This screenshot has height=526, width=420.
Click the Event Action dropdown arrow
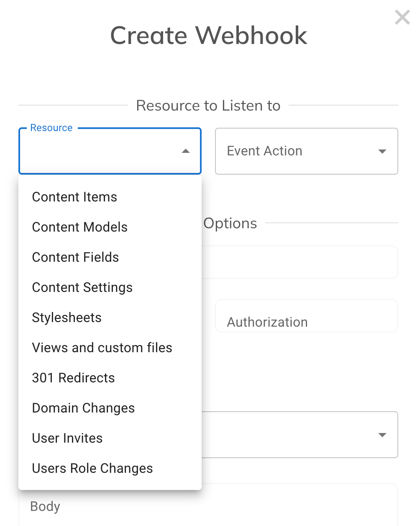(x=382, y=151)
